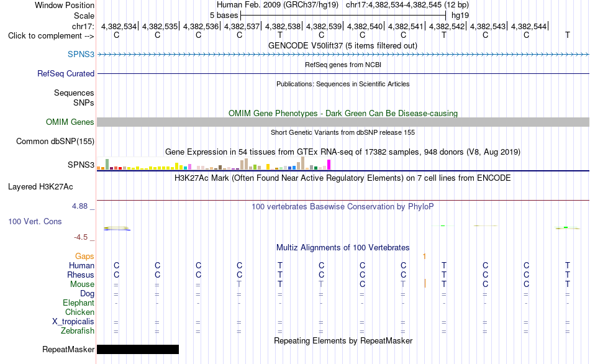
Task: Open the GTEx Gene Expression track title
Action: pos(343,152)
